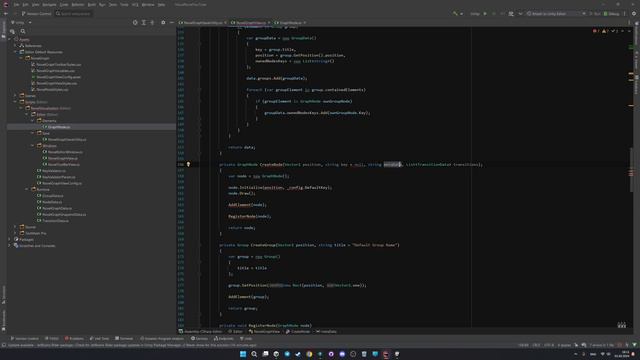Hide the Explorer panel with the minimize icon
640x360 pixels.
171,22
